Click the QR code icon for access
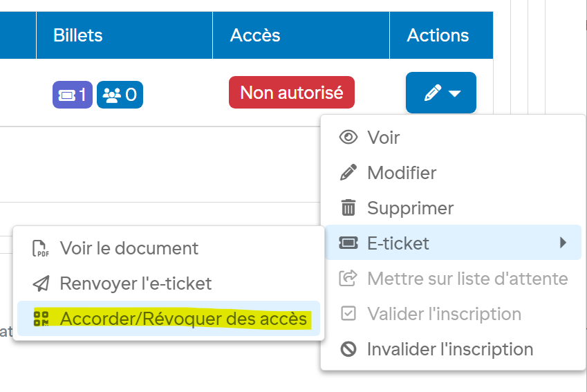 pyautogui.click(x=41, y=319)
